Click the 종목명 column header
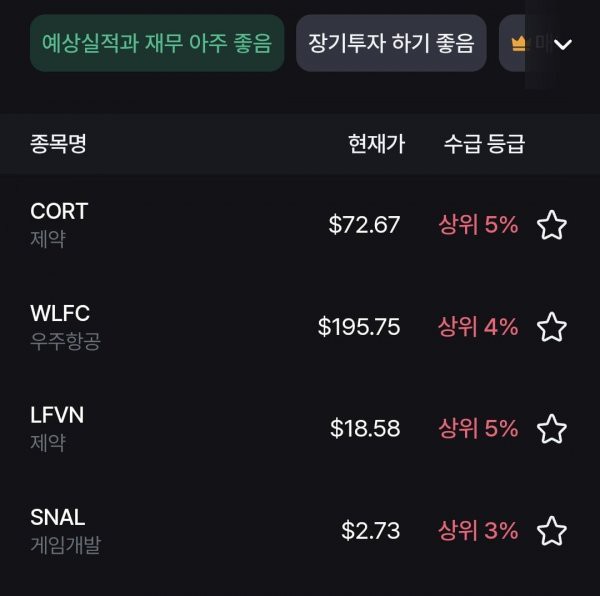Image resolution: width=600 pixels, height=596 pixels. click(58, 144)
